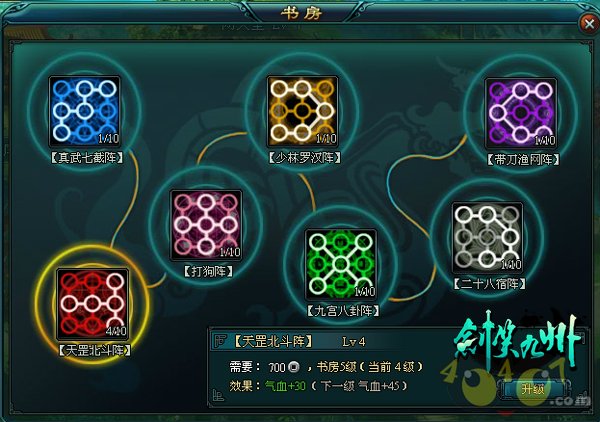Image resolution: width=600 pixels, height=422 pixels.
Task: Select the gray 二十八宿阵 formation icon
Action: [487, 237]
